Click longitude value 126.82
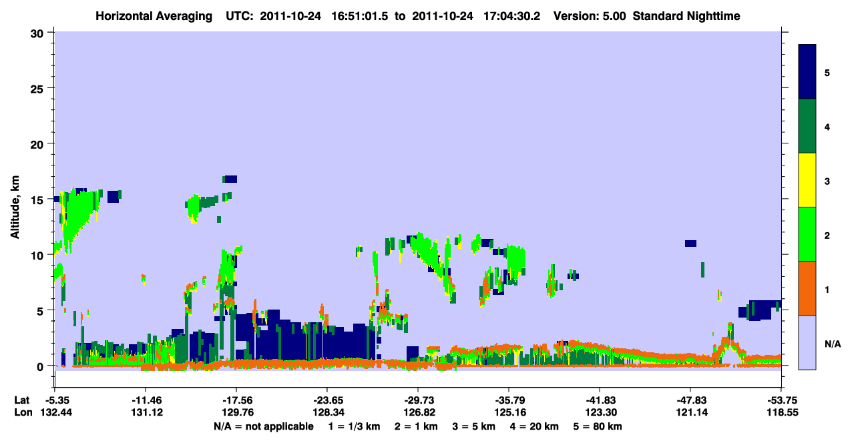The image size is (868, 445). point(418,412)
